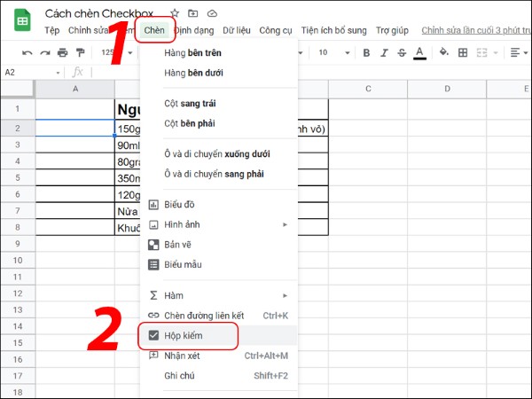Click the fill color paint bucket

click(x=443, y=53)
